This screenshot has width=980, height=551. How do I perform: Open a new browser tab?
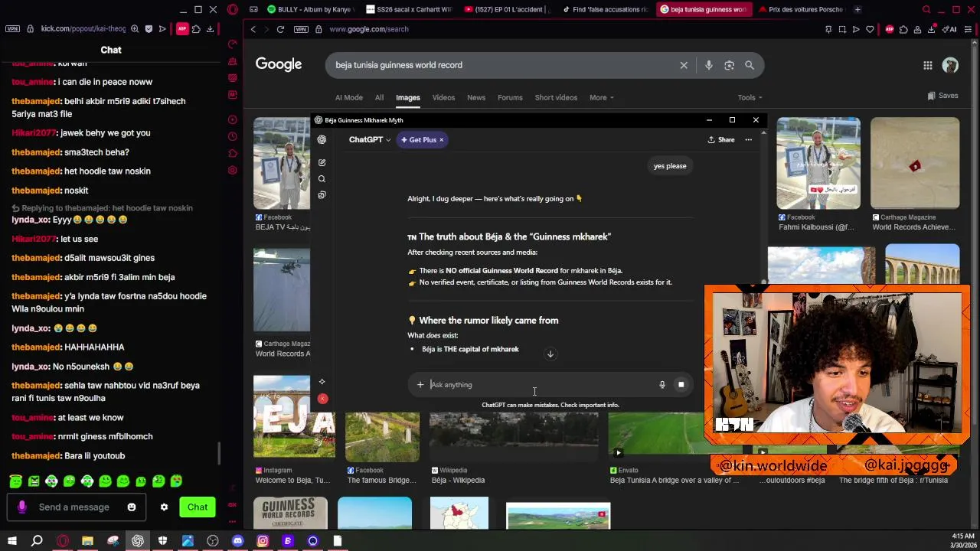[857, 9]
